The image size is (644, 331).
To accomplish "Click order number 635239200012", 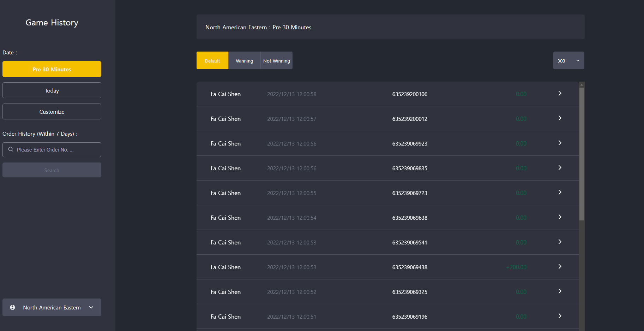I will (410, 119).
